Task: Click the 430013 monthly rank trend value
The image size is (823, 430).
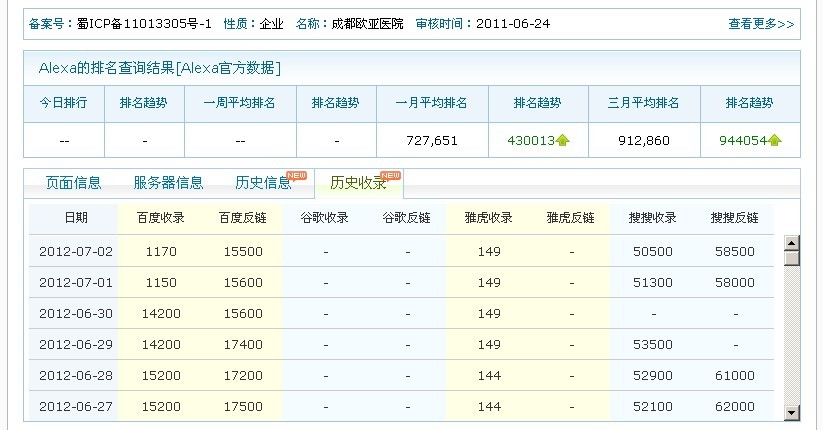Action: [x=530, y=141]
